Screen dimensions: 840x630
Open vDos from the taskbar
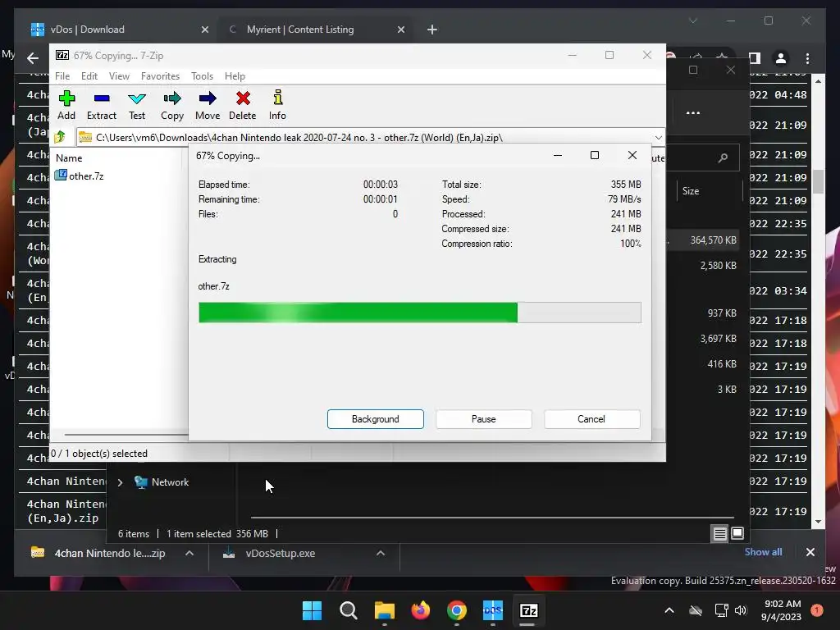493,610
